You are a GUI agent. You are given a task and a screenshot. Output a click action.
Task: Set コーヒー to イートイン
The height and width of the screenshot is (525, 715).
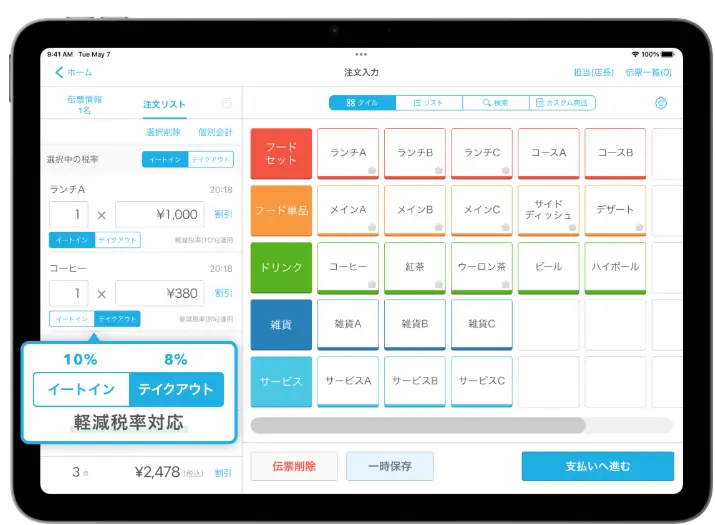coord(72,319)
